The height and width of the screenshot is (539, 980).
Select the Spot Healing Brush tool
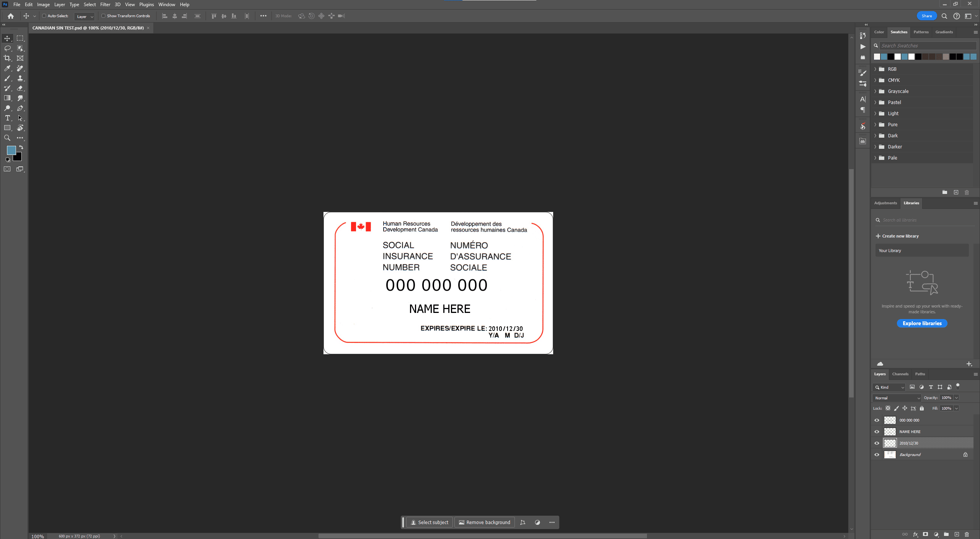click(x=20, y=68)
